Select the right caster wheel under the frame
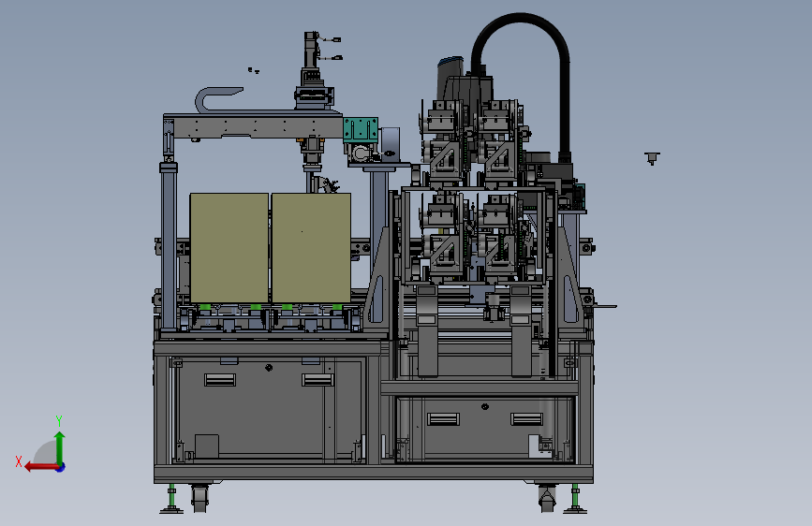The image size is (812, 526). [x=547, y=499]
